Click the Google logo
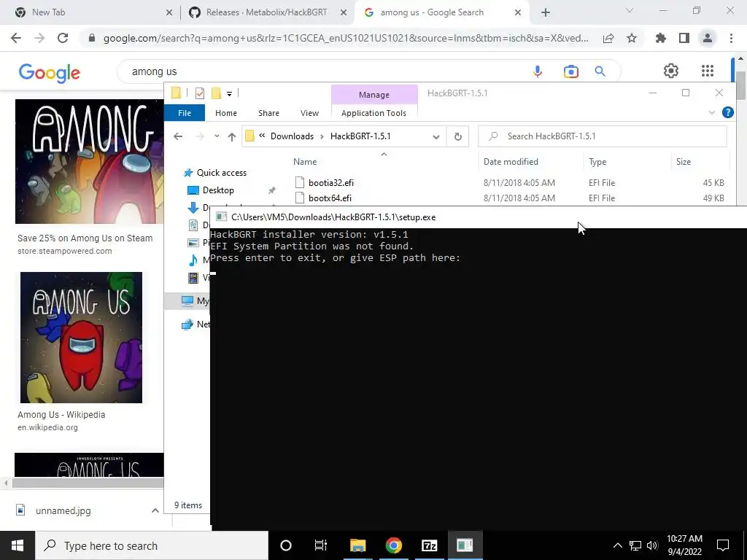This screenshot has height=560, width=747. tap(50, 74)
